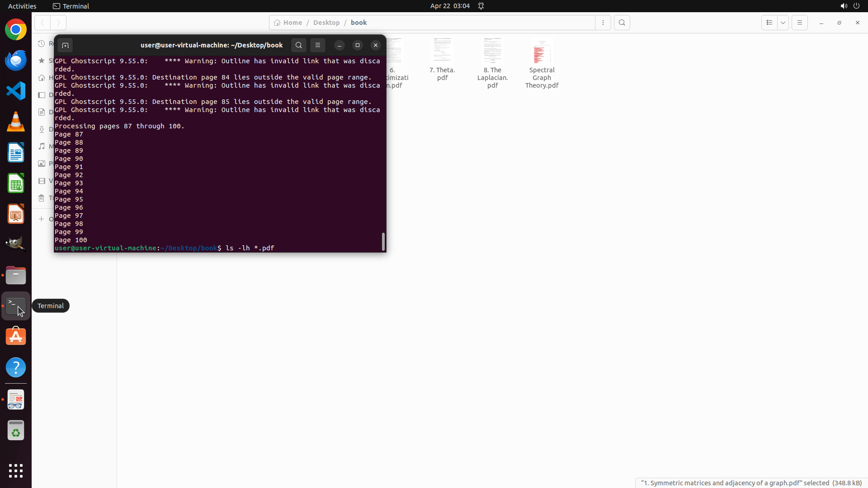Open notifications bell in top bar

pyautogui.click(x=481, y=6)
